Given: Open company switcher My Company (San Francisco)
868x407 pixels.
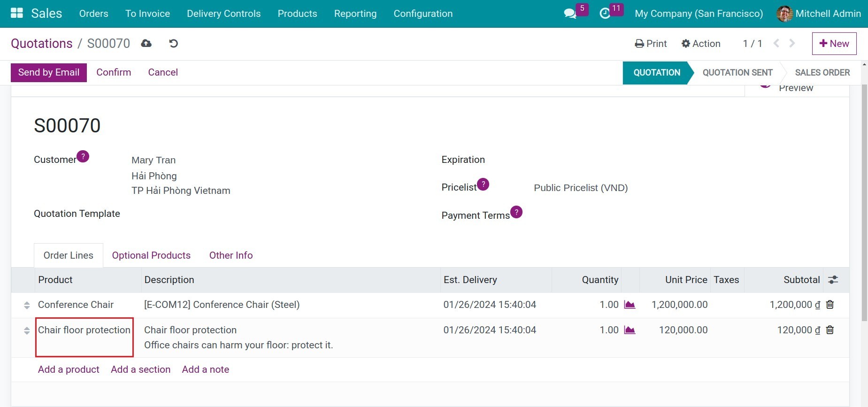Looking at the screenshot, I should click(699, 14).
